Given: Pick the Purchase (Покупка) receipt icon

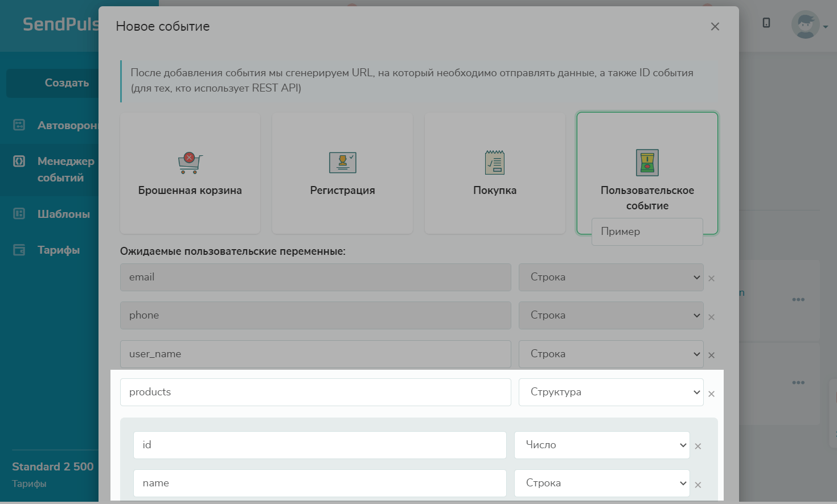Looking at the screenshot, I should tap(494, 163).
